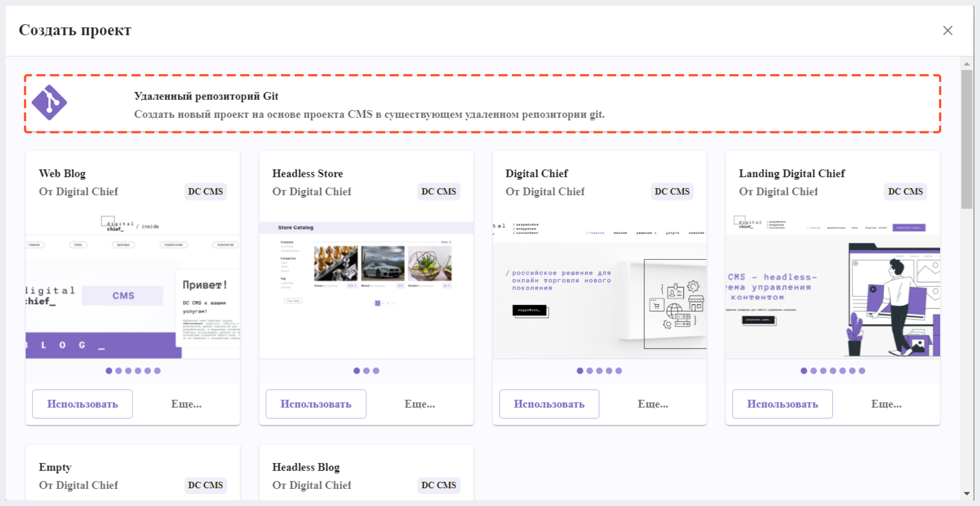The width and height of the screenshot is (980, 506).
Task: Open Еще... for Web Blog
Action: [x=186, y=404]
